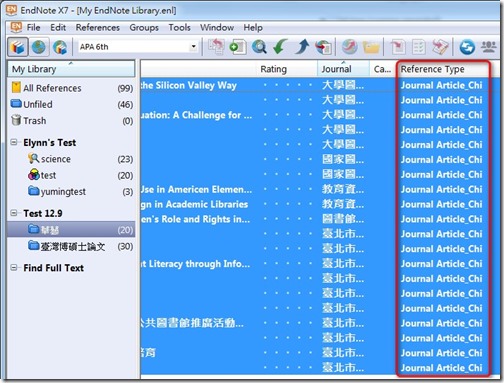
Task: Collapse the Find Full Text group set
Action: coord(14,268)
